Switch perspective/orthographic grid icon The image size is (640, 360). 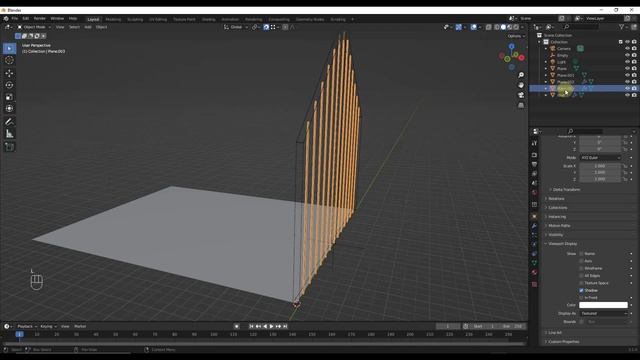pos(521,105)
